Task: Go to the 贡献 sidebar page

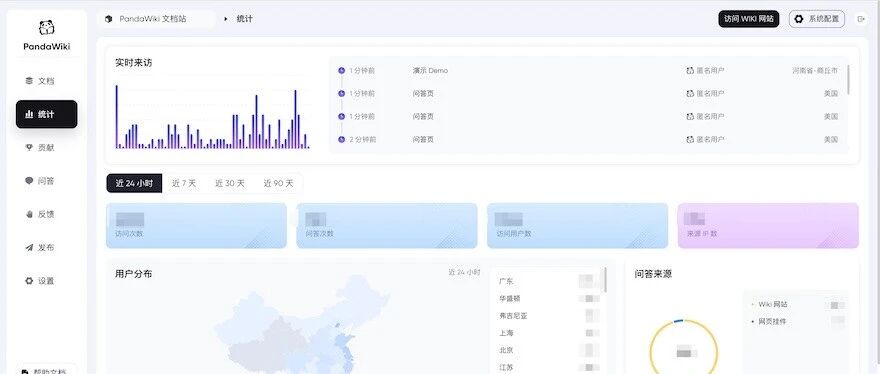Action: point(47,148)
